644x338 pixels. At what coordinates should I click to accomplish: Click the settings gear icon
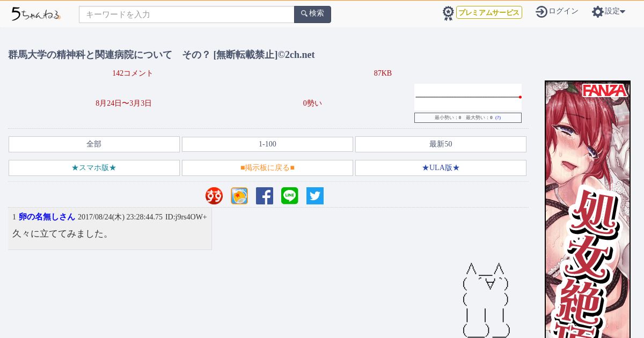tap(598, 12)
